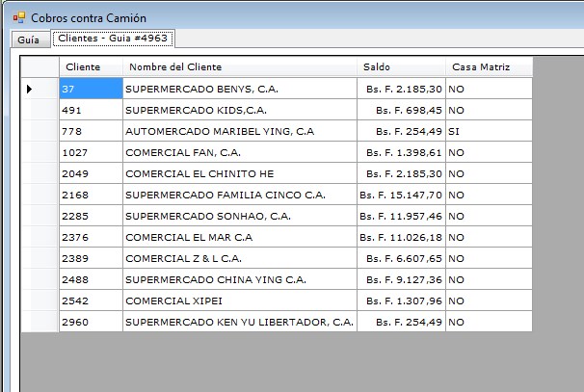Viewport: 584px width, 392px height.
Task: Click the Casa Matriz column header
Action: pos(489,67)
